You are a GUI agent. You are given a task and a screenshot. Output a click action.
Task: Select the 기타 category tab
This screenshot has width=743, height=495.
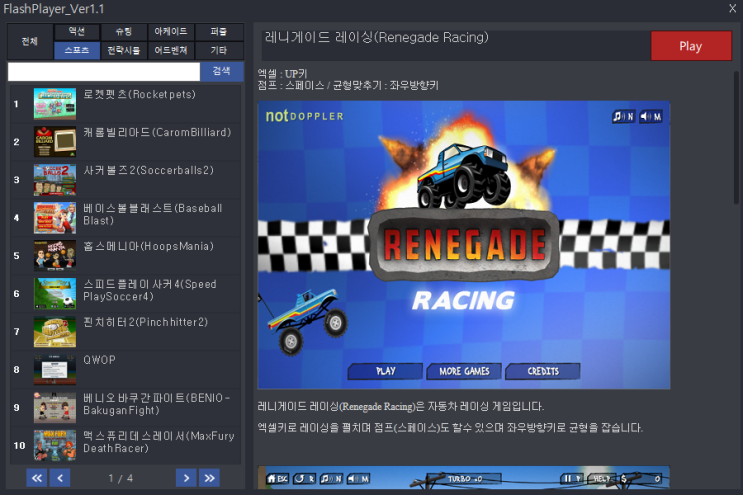pos(218,50)
